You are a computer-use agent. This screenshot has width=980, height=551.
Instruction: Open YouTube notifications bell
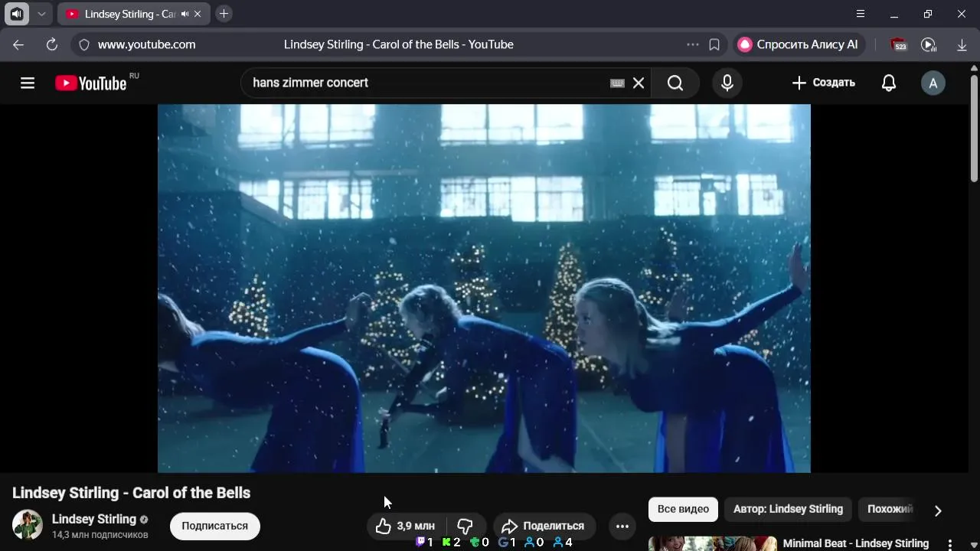(x=889, y=83)
